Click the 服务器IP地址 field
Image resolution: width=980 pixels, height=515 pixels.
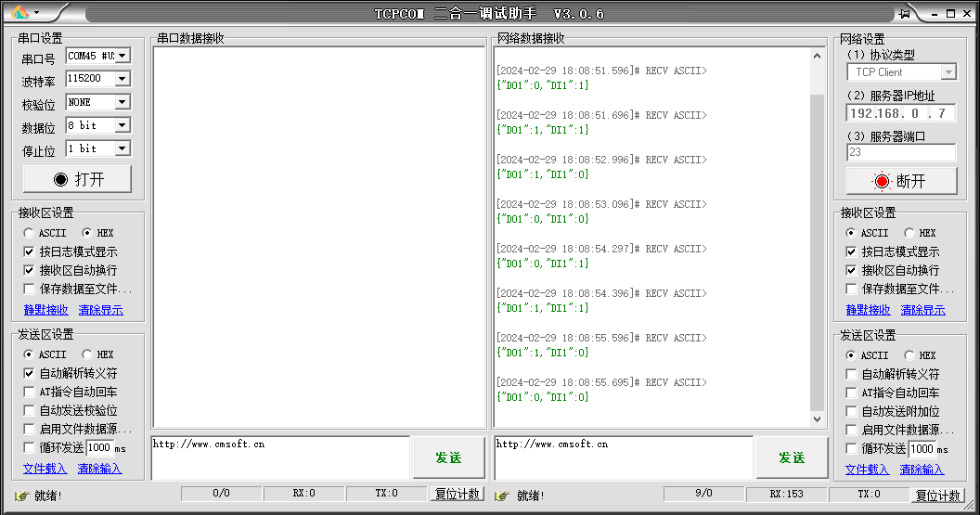pyautogui.click(x=901, y=113)
